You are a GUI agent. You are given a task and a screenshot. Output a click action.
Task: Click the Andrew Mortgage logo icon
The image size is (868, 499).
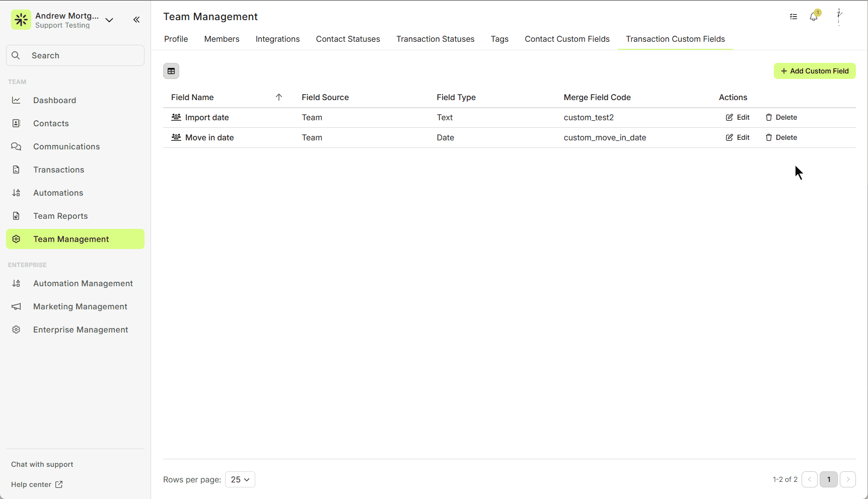click(21, 20)
